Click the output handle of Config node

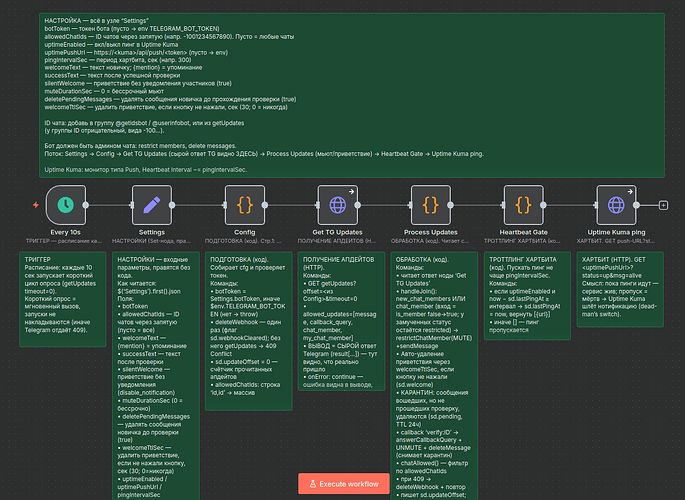(x=265, y=205)
